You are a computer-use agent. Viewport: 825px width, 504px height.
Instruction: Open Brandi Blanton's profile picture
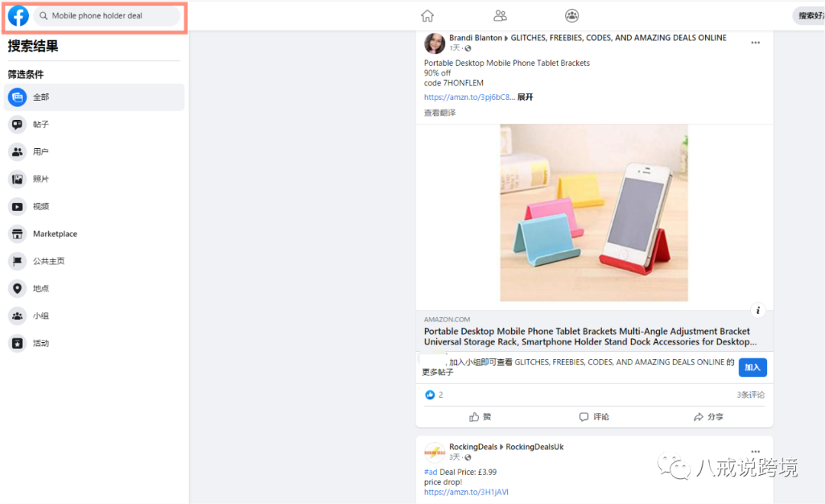(435, 43)
